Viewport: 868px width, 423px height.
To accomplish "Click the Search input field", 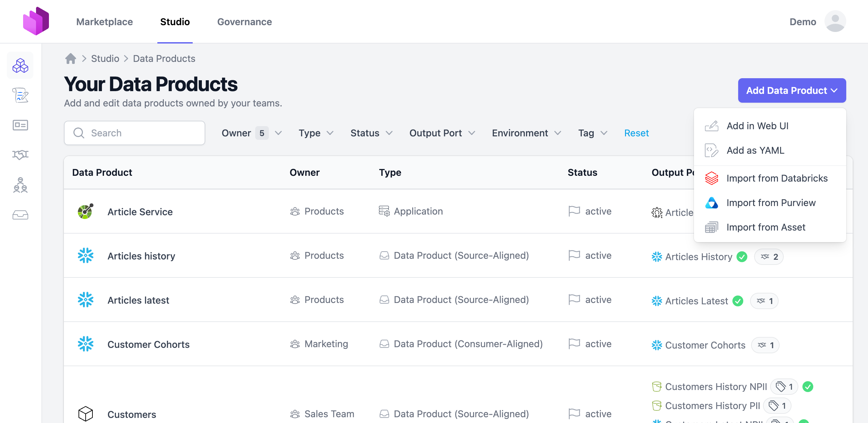I will tap(135, 133).
